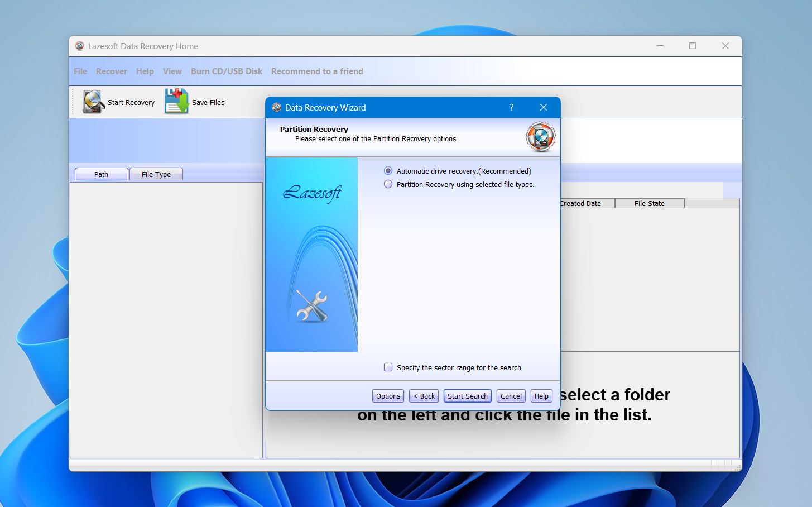Open wizard help via the question mark icon
This screenshot has width=812, height=507.
coord(511,107)
